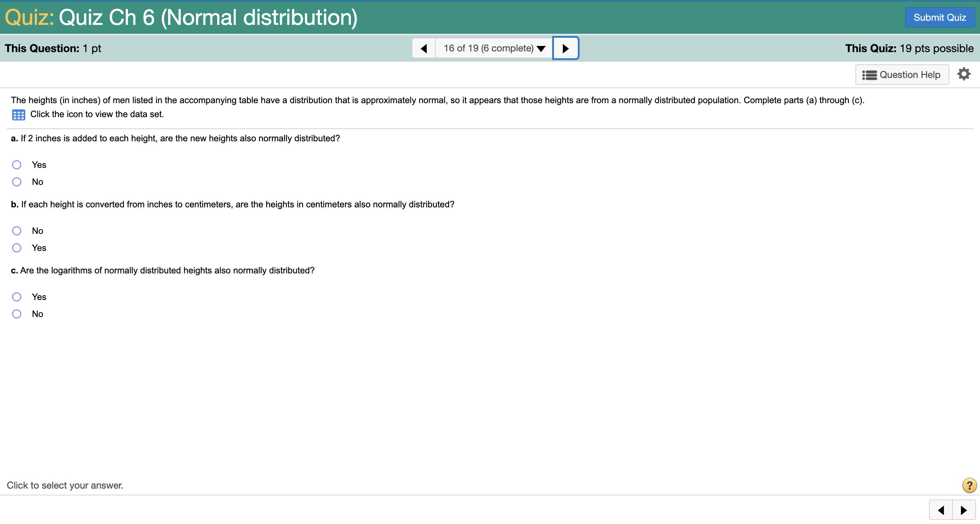Click the Quiz Ch 6 title heading
Viewport: 980px width, 524px height.
point(208,17)
